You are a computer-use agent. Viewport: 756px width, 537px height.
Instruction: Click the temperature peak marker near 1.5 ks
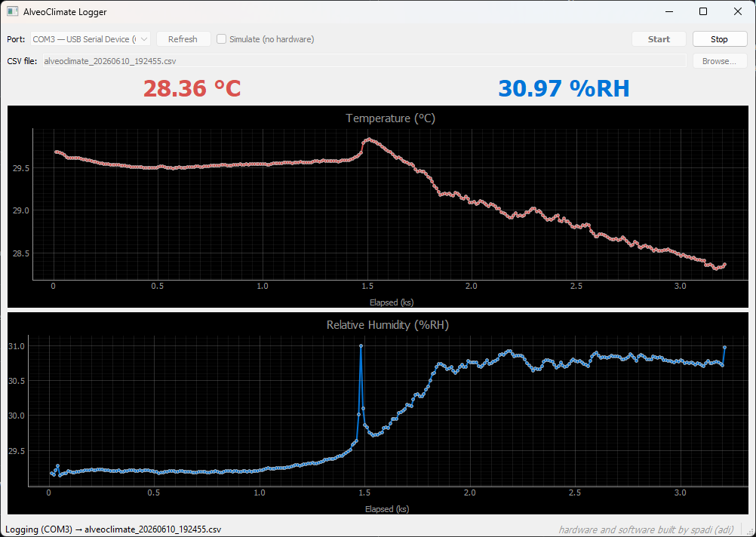click(x=369, y=140)
